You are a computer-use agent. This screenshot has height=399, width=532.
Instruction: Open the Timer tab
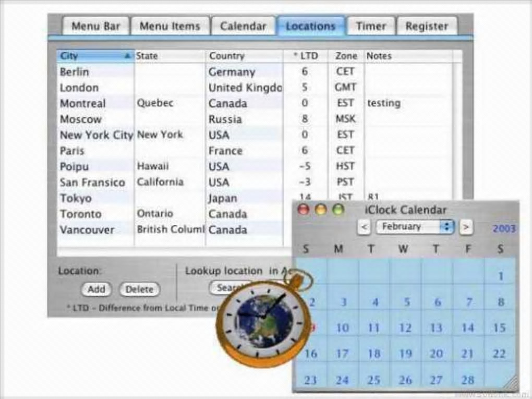pyautogui.click(x=371, y=26)
